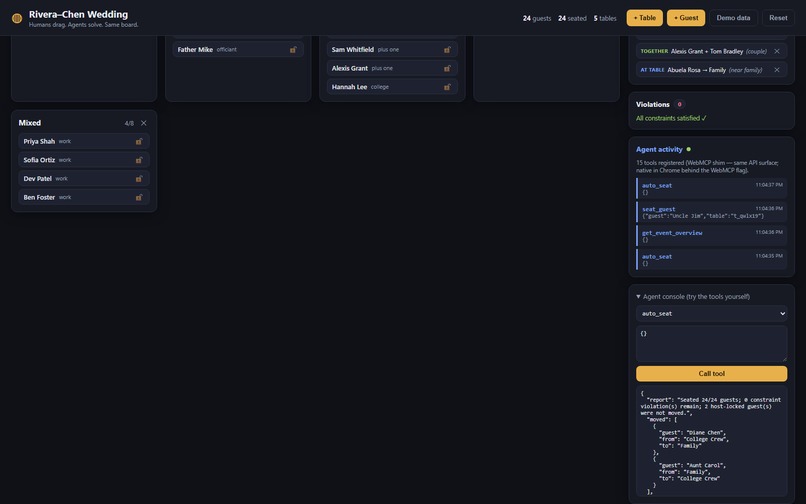Click the Rivera–Chen Wedding logo icon

click(x=17, y=19)
